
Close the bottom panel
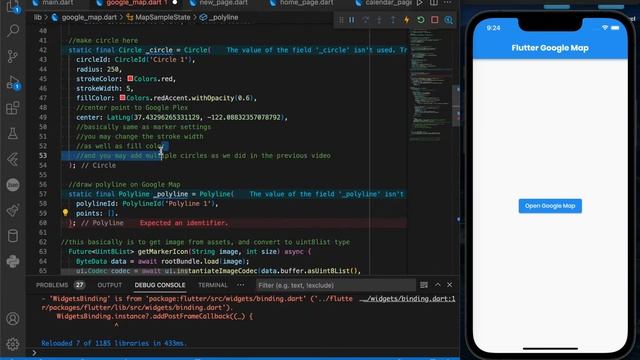click(449, 285)
